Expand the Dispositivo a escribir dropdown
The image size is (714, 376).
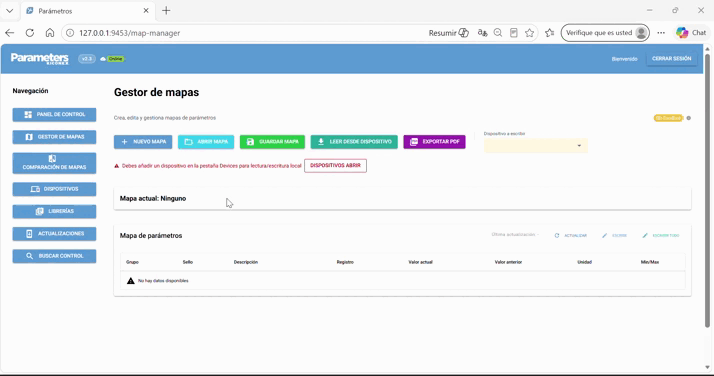pyautogui.click(x=536, y=145)
